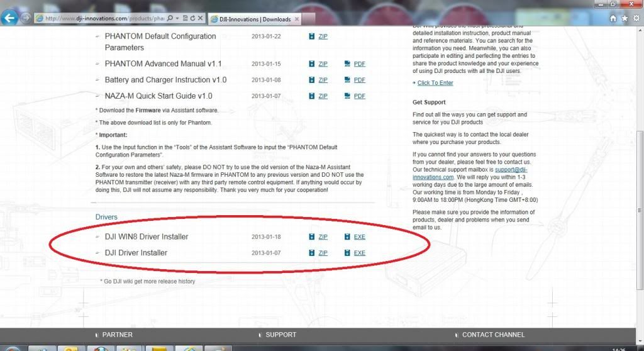644x351 pixels.
Task: Open the CONTACT CHANNEL footer section
Action: [493, 335]
